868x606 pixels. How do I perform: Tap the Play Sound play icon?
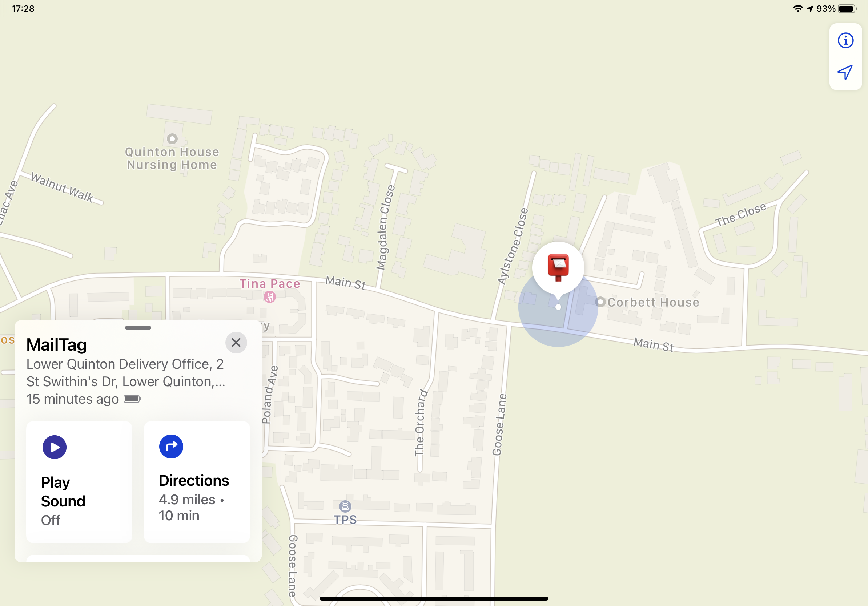pyautogui.click(x=55, y=447)
